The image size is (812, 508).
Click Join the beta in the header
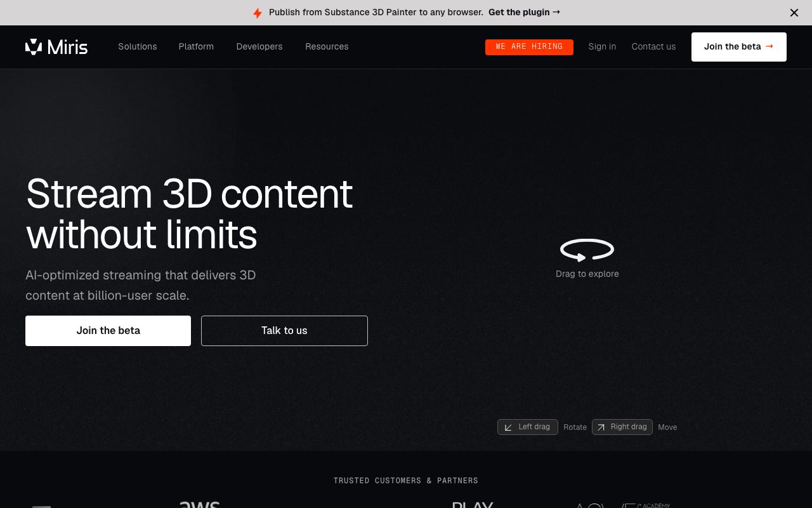point(739,47)
